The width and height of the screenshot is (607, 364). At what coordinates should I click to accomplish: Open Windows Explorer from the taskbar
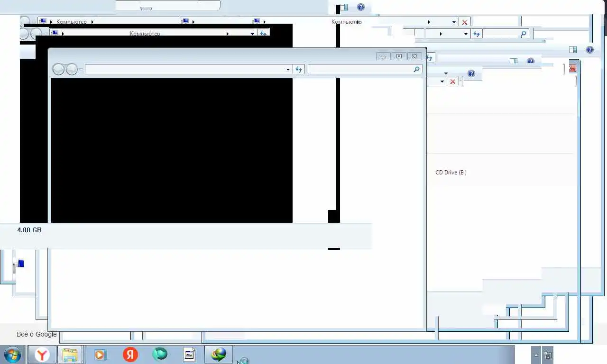coord(70,355)
